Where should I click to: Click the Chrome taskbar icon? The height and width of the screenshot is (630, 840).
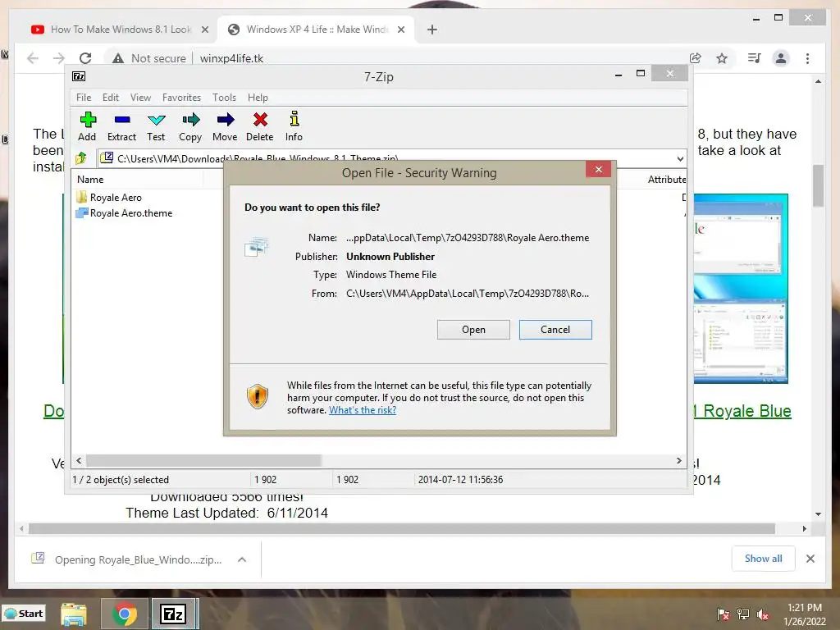(125, 614)
